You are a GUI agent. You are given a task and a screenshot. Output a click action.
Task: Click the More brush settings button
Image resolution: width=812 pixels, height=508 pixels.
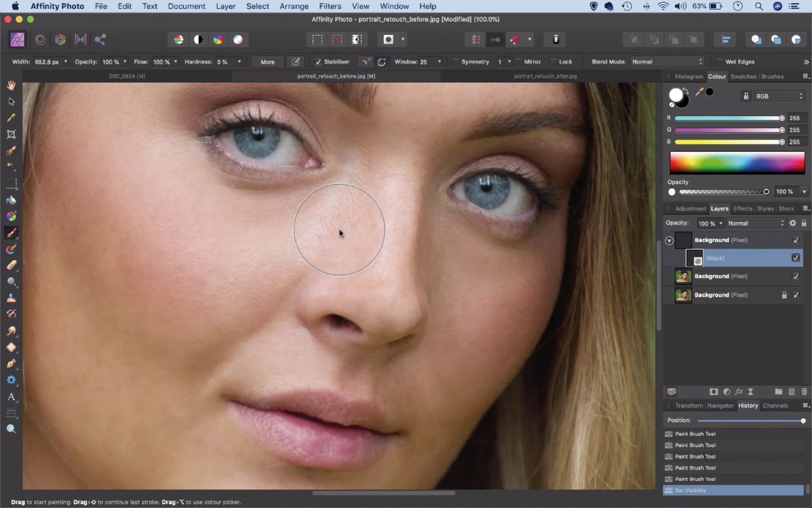coord(267,62)
